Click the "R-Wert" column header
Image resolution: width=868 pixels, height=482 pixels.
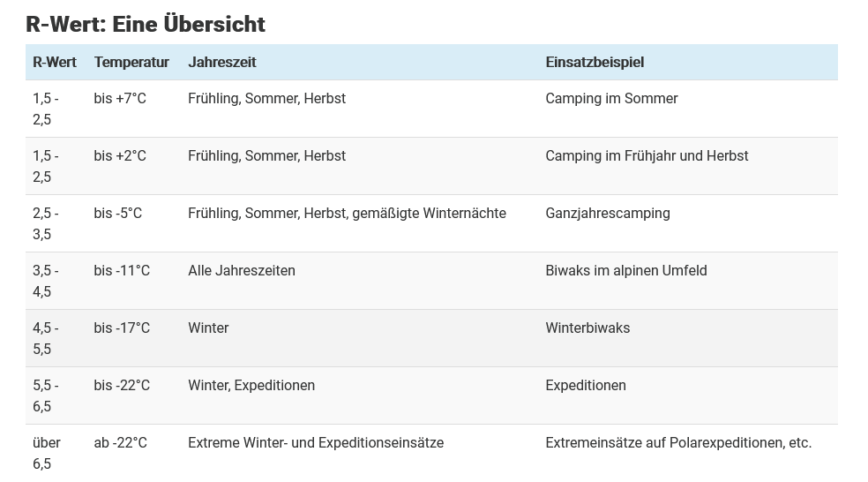(x=55, y=62)
